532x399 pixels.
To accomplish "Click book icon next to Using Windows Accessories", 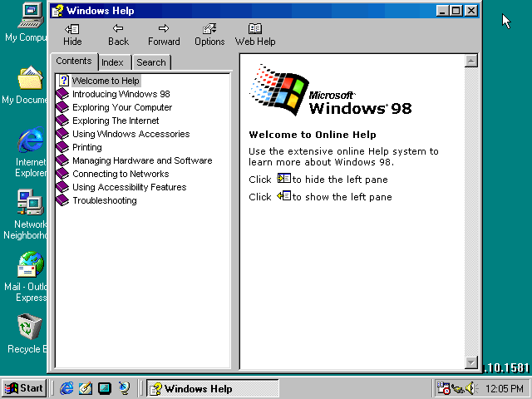I will (x=62, y=134).
